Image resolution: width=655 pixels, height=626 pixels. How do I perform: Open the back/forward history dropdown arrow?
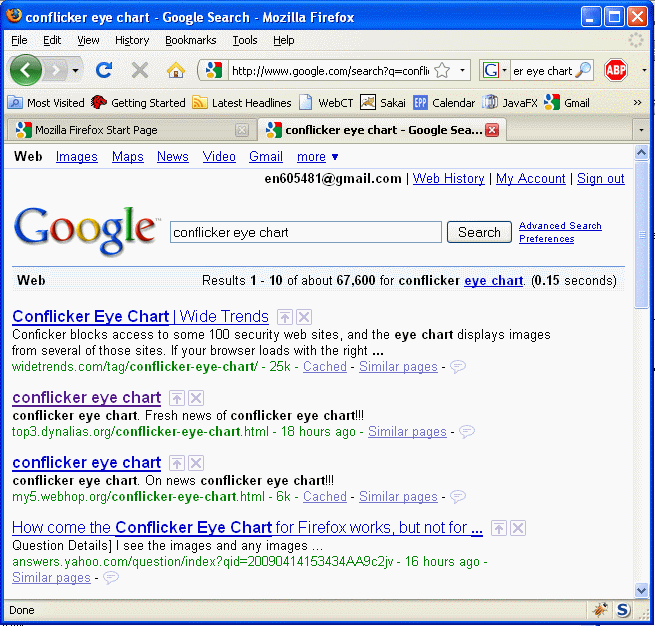point(75,71)
